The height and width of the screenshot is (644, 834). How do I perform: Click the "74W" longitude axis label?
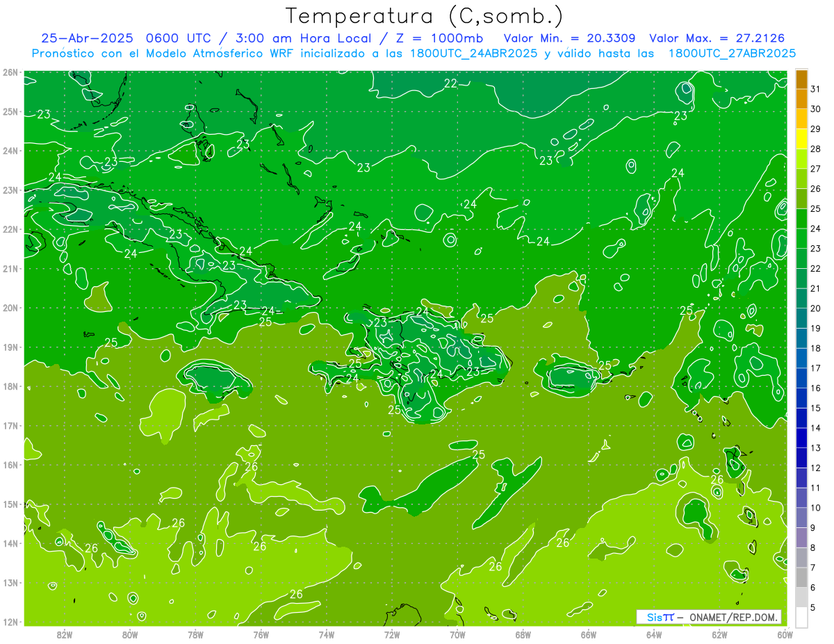pos(326,634)
